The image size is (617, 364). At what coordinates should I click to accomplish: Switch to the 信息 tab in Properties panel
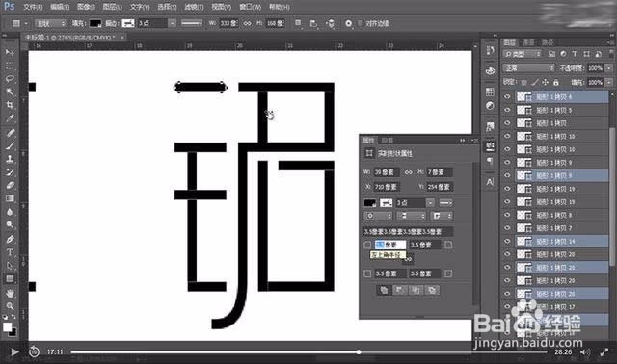tap(388, 141)
